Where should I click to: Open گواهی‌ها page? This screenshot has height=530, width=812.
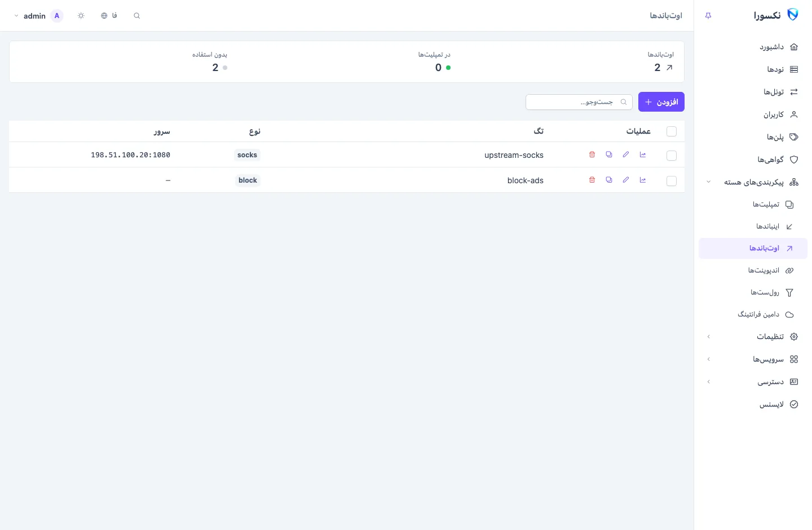tap(753, 160)
